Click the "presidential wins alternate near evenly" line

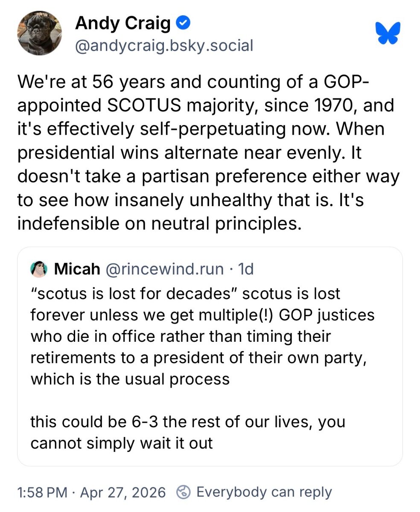point(189,153)
